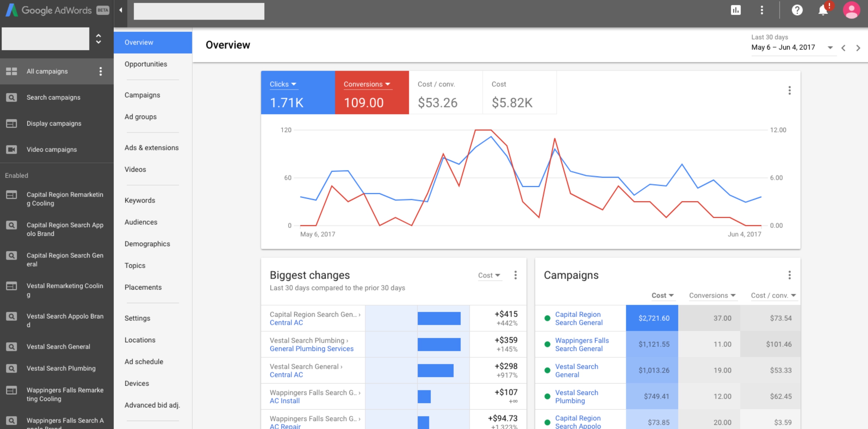Open Biggest changes card options menu

(x=516, y=275)
